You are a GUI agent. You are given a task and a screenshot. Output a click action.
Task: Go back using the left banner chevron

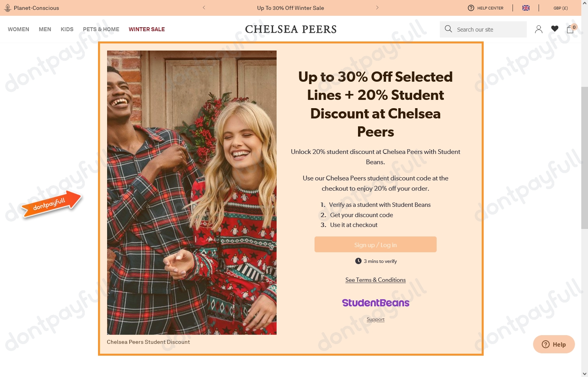pyautogui.click(x=204, y=8)
